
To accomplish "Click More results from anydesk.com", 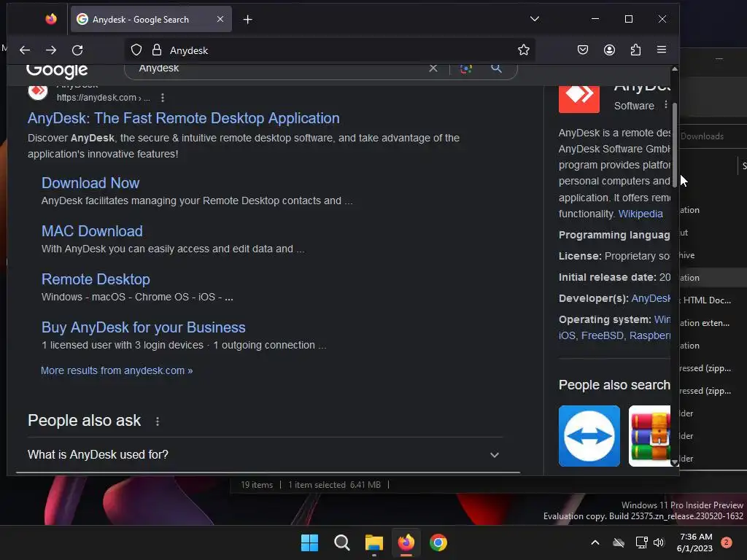I will pyautogui.click(x=117, y=370).
